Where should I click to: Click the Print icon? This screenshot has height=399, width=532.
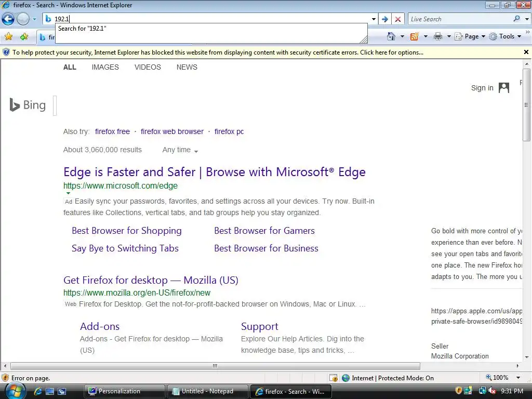coord(438,36)
